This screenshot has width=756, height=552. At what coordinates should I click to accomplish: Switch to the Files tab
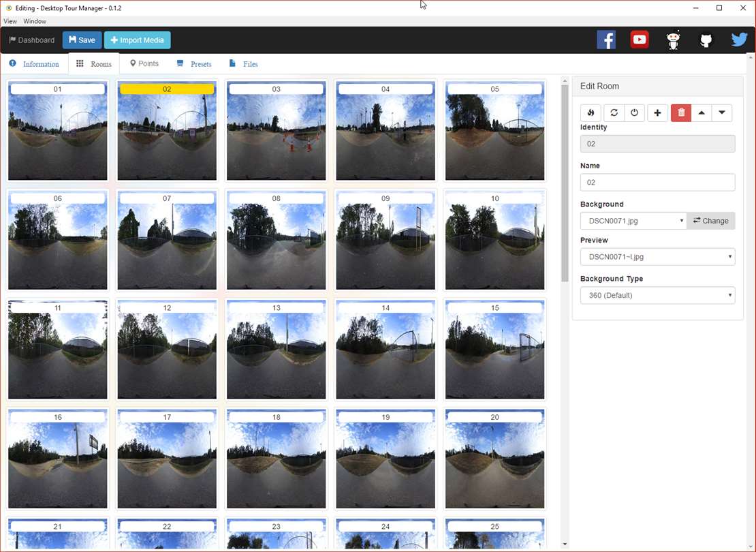244,63
